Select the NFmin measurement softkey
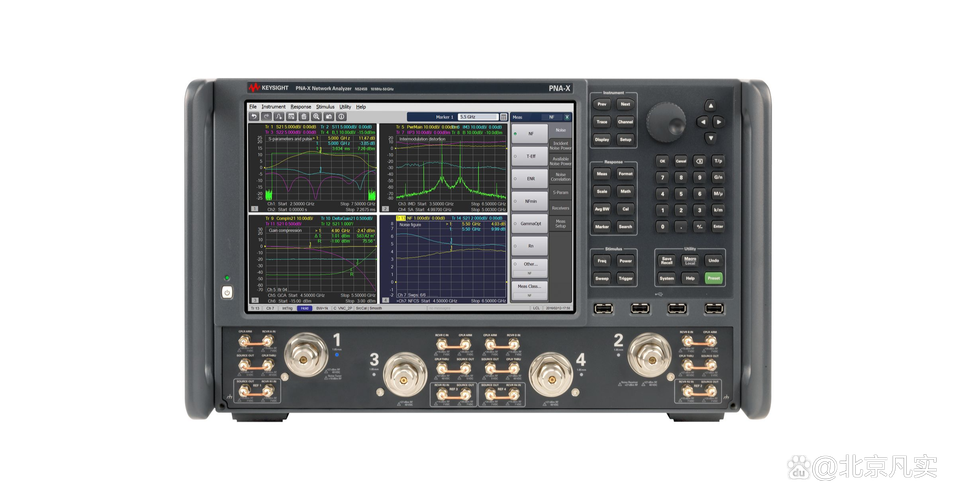The width and height of the screenshot is (956, 500). pyautogui.click(x=530, y=201)
